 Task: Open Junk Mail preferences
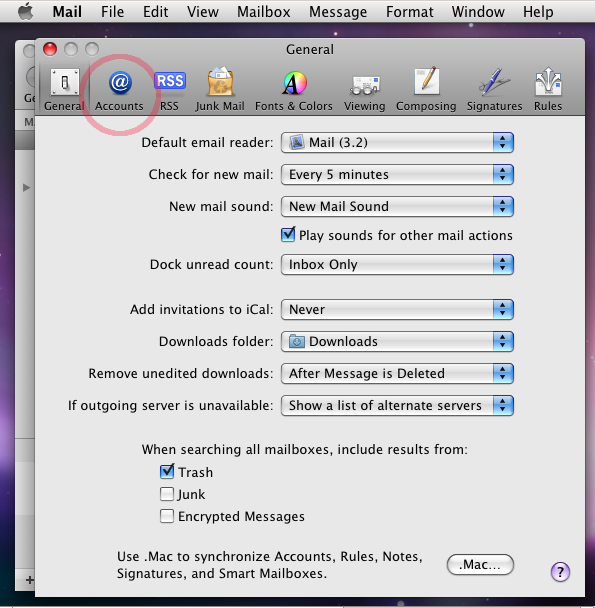point(220,90)
